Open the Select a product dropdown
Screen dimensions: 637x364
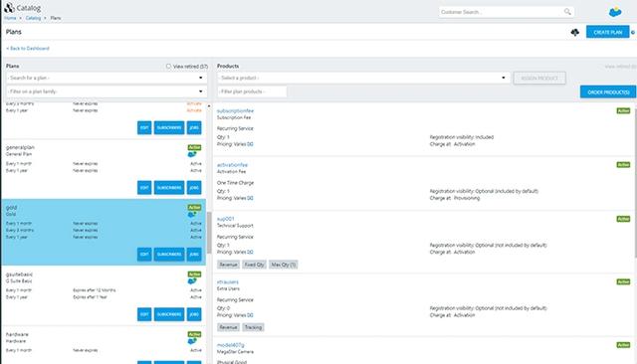coord(363,78)
